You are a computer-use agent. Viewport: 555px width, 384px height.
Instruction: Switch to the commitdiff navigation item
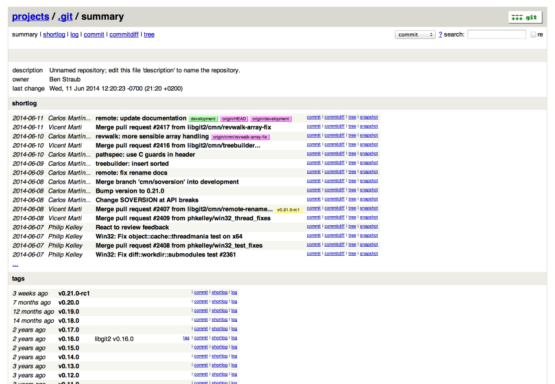(124, 35)
